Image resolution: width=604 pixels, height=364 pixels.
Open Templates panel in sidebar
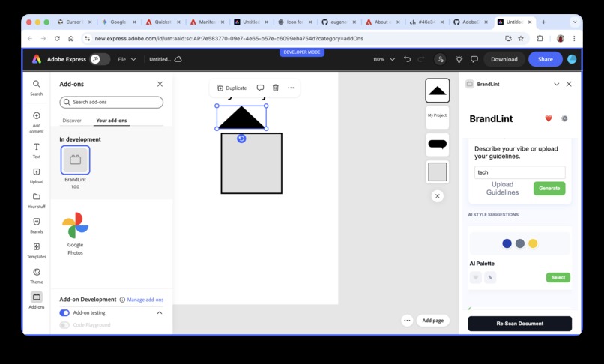(36, 250)
